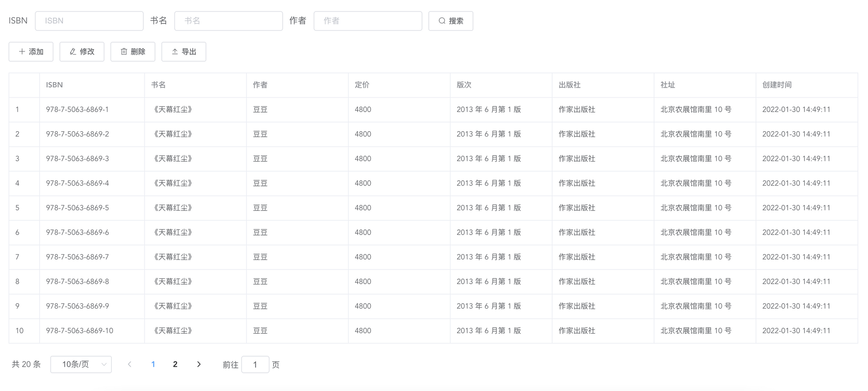Click the 前往 page number input box
Viewport: 868px width, 391px height.
point(255,364)
